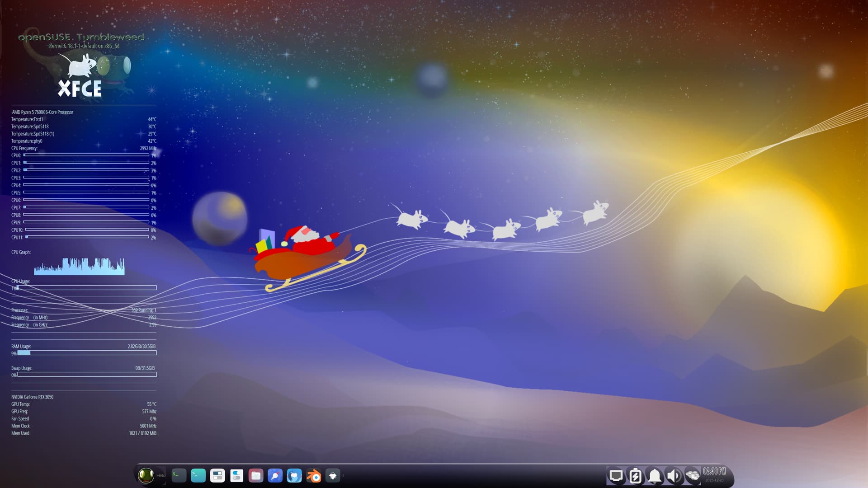Launch Inkscape from the panel

coord(333,475)
